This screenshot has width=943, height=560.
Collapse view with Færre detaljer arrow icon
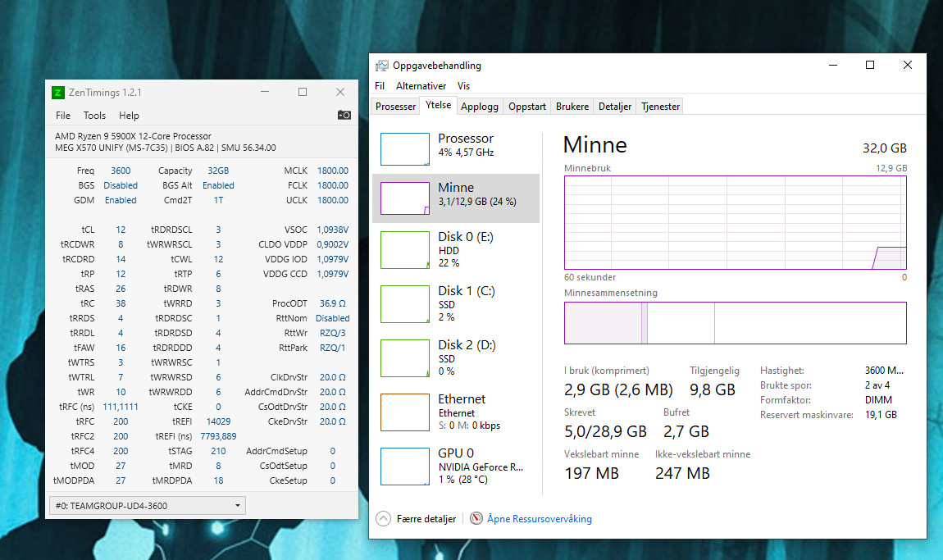(x=383, y=518)
